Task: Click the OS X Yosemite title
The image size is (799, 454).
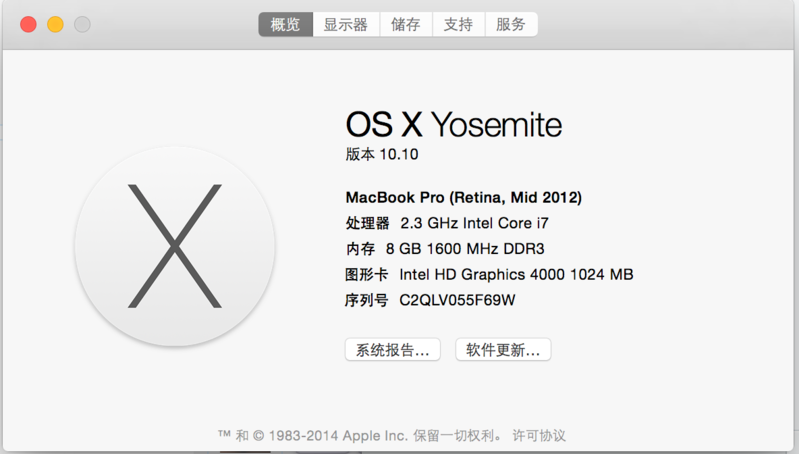Action: tap(453, 124)
